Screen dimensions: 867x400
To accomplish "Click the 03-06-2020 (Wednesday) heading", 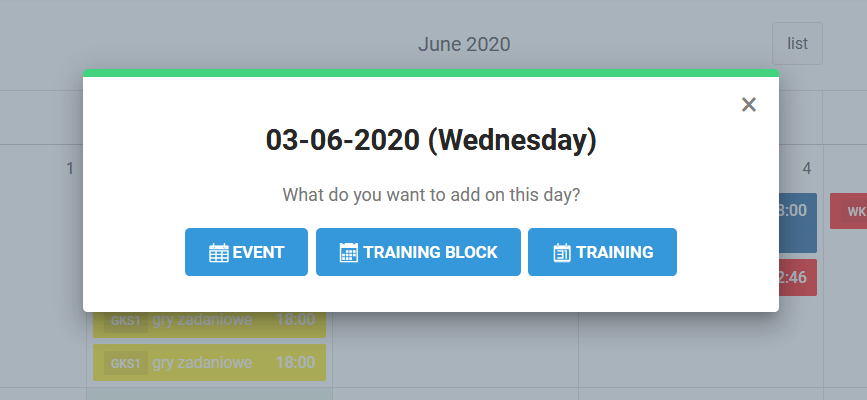I will pyautogui.click(x=431, y=140).
